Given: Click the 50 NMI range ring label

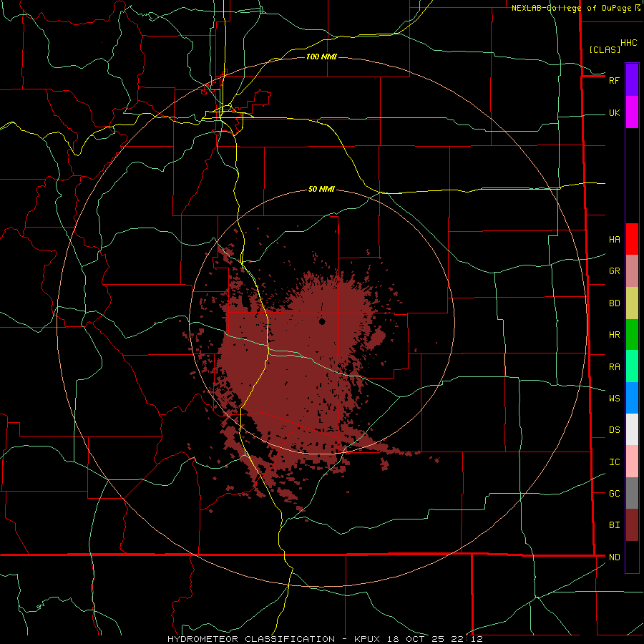Looking at the screenshot, I should tap(321, 189).
